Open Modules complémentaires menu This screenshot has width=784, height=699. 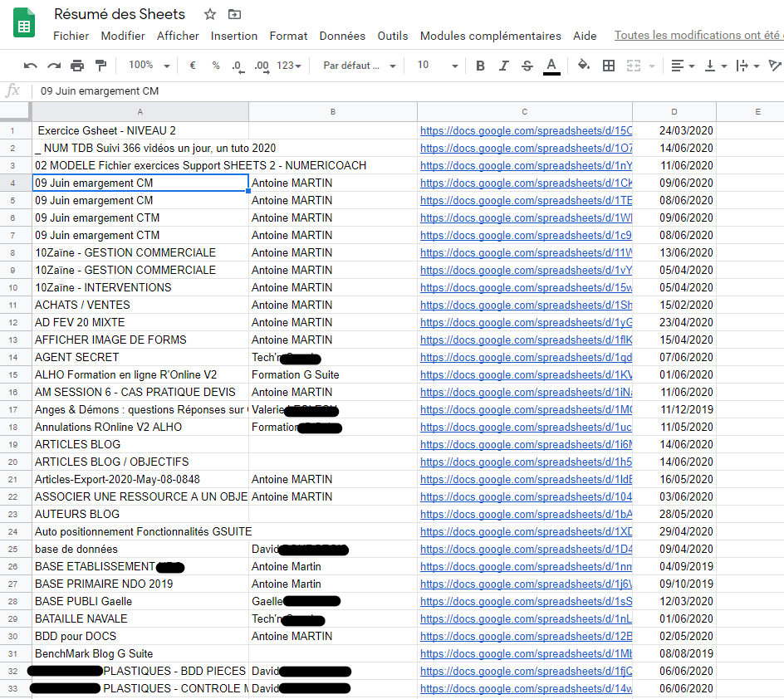coord(491,36)
